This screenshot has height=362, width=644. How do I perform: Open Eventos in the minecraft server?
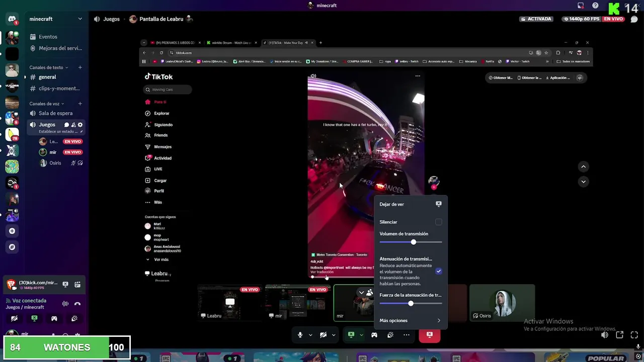click(x=56, y=37)
